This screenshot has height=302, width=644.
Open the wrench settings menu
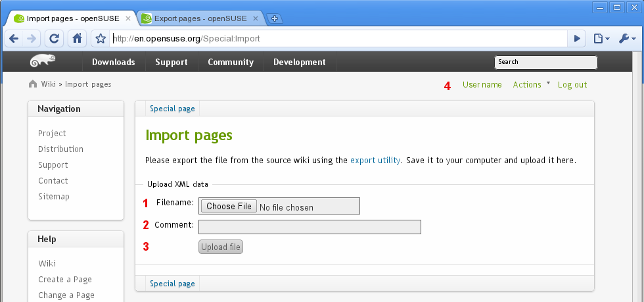(627, 39)
